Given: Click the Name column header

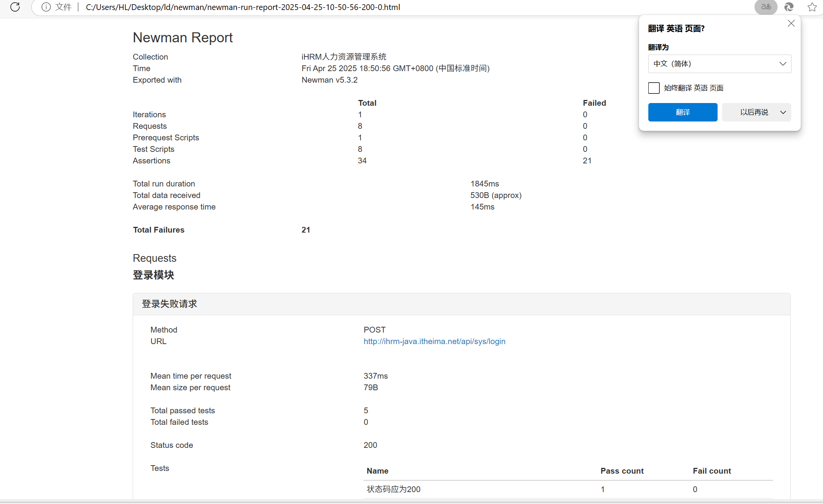Looking at the screenshot, I should (377, 471).
